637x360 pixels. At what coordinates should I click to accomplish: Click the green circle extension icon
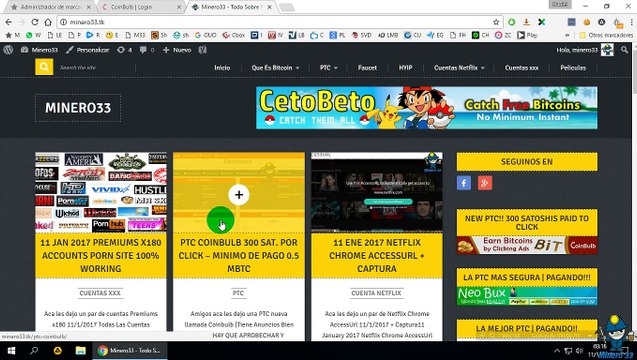[x=512, y=22]
